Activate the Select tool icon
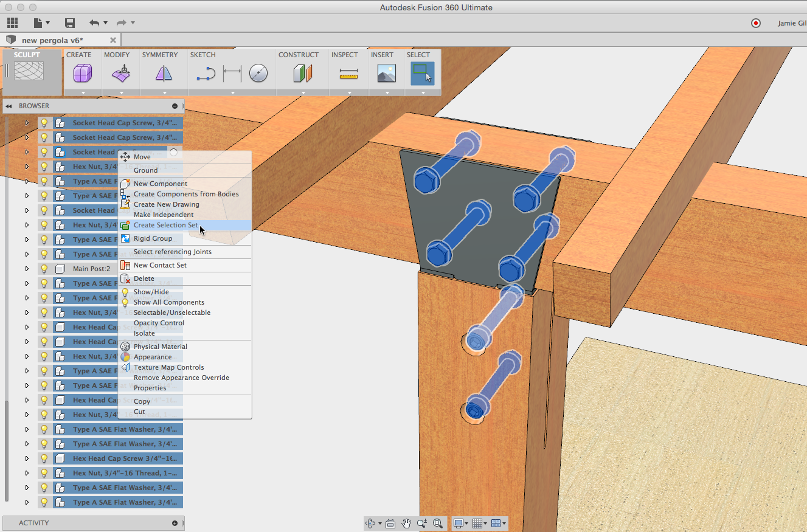The width and height of the screenshot is (807, 532). click(422, 74)
